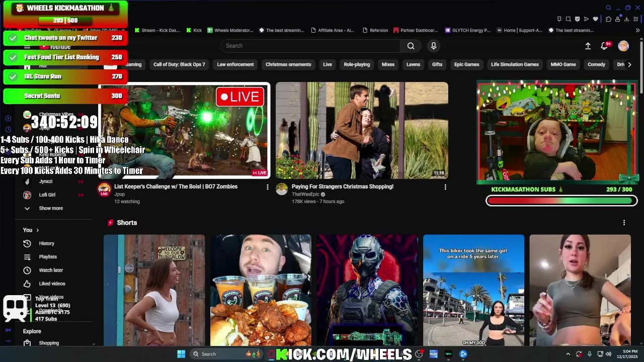Select the Epic Games chip
644x362 pixels.
coord(467,64)
